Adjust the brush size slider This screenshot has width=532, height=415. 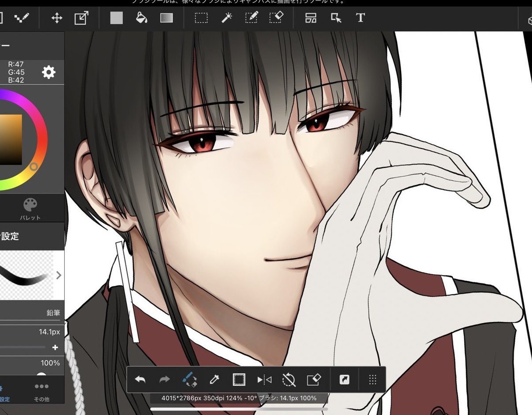23,348
